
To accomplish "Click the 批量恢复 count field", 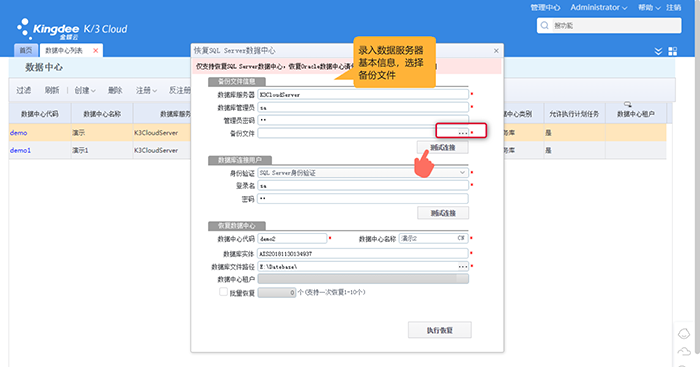I will pos(277,292).
